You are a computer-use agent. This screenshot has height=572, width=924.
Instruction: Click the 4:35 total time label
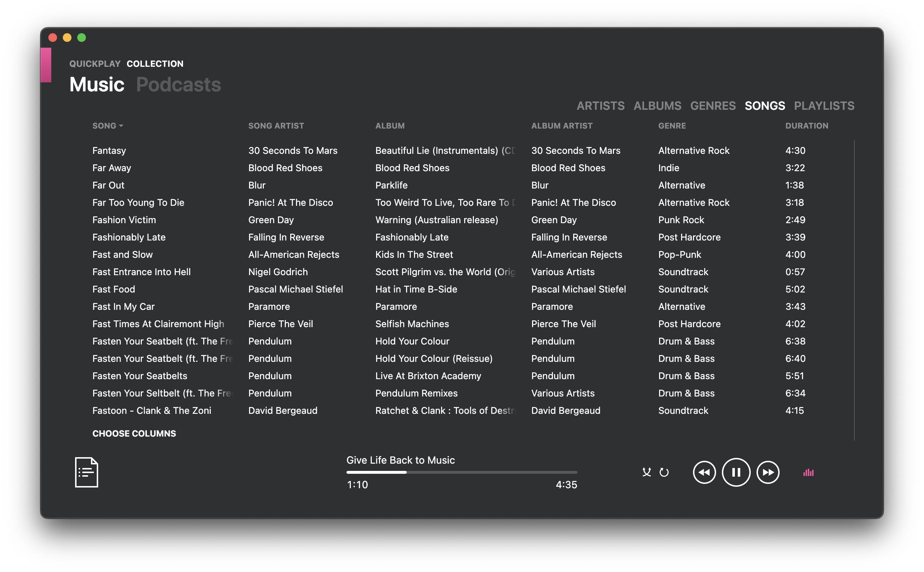(566, 485)
